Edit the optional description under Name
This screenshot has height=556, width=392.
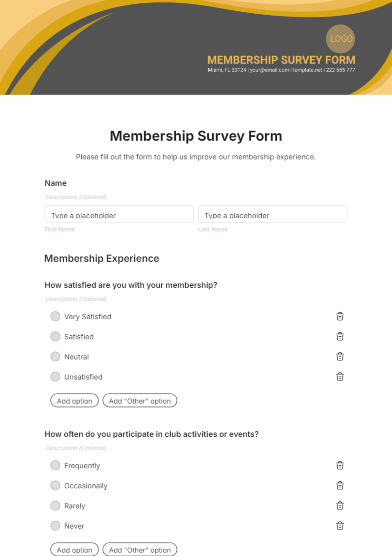coord(76,196)
